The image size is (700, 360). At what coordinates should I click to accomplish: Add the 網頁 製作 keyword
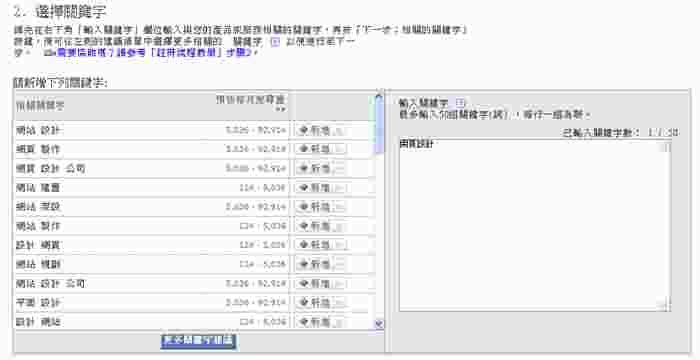[x=321, y=149]
